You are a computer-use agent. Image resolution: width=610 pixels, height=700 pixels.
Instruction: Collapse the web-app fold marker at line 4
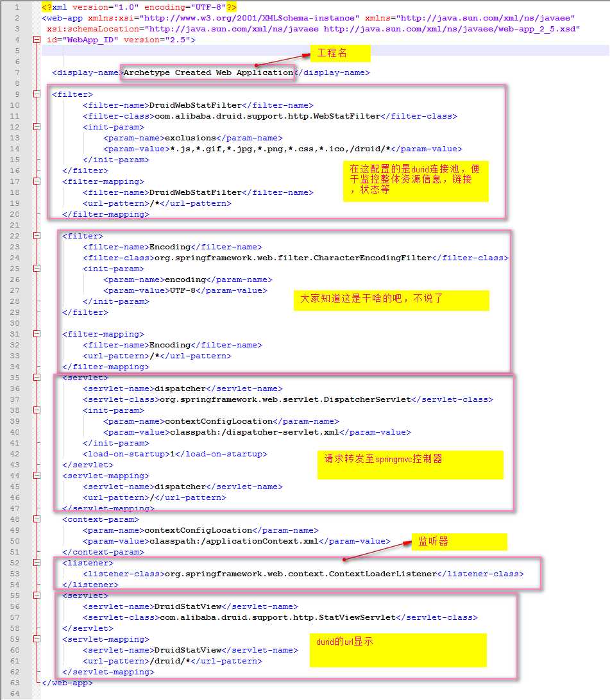37,39
